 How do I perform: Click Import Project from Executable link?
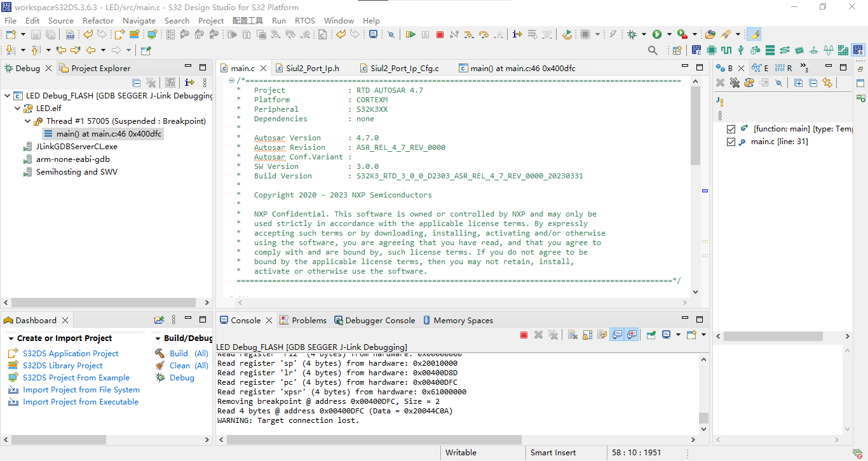81,402
